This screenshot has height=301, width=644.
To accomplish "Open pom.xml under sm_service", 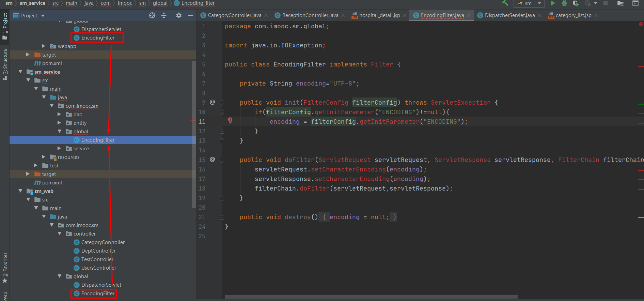I will point(52,183).
